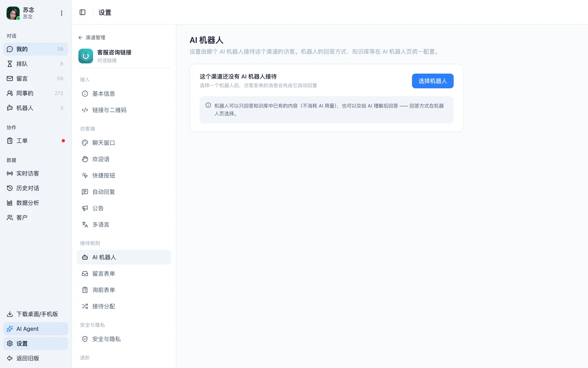
Task: Open the 公告 megaphone item
Action: tap(124, 208)
